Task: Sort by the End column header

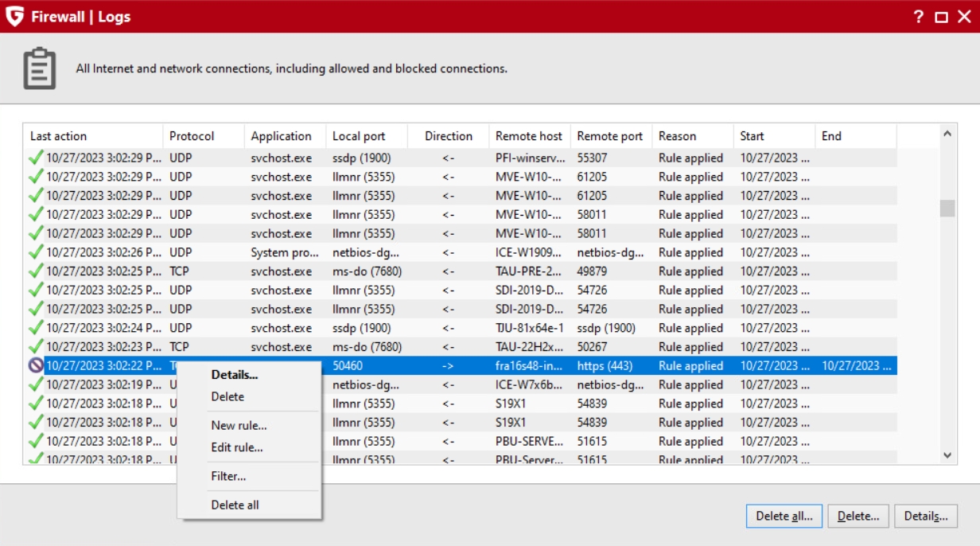Action: click(x=856, y=136)
